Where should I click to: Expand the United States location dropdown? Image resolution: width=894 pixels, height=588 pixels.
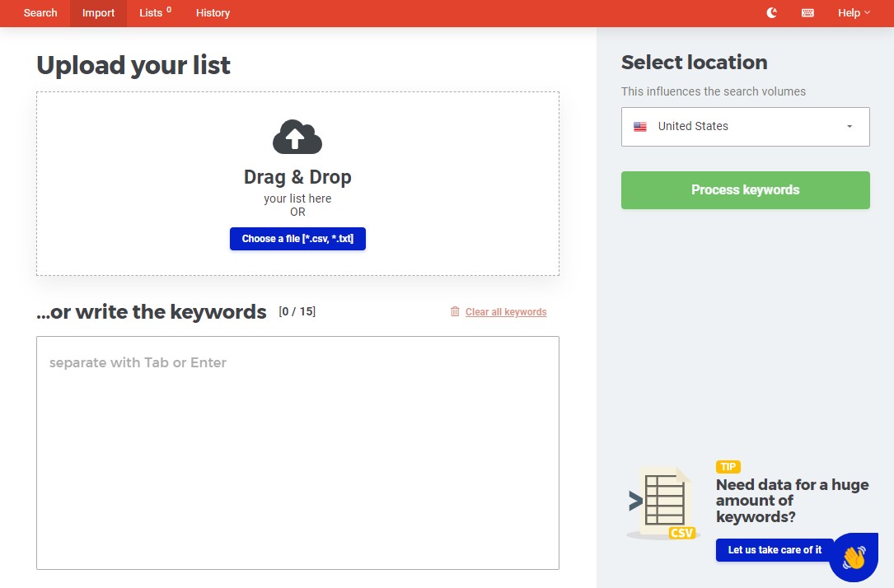coord(745,127)
